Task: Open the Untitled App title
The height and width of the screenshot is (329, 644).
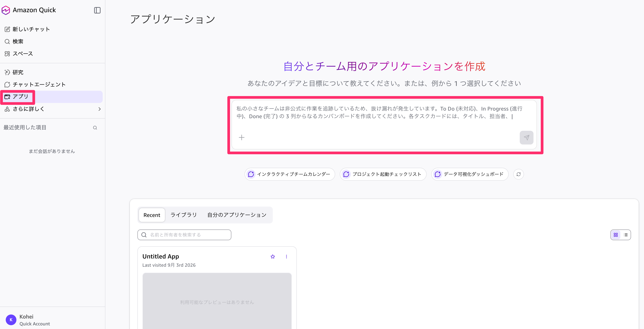Action: 161,257
